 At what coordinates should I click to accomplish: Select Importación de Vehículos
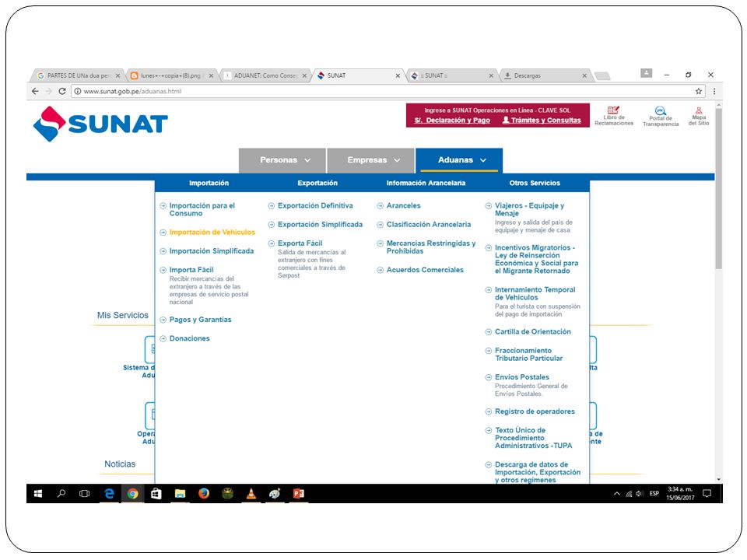[x=212, y=233]
